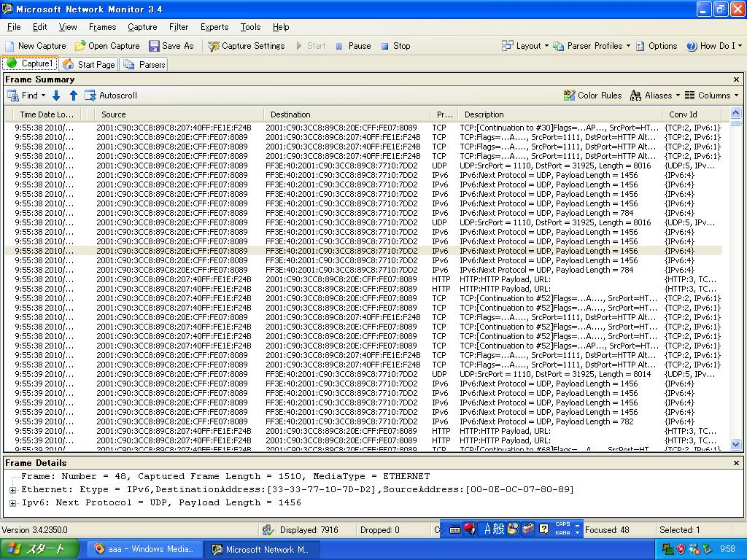The height and width of the screenshot is (560, 747).
Task: Click the Microsoft Network Monitor taskbar button
Action: [x=262, y=549]
